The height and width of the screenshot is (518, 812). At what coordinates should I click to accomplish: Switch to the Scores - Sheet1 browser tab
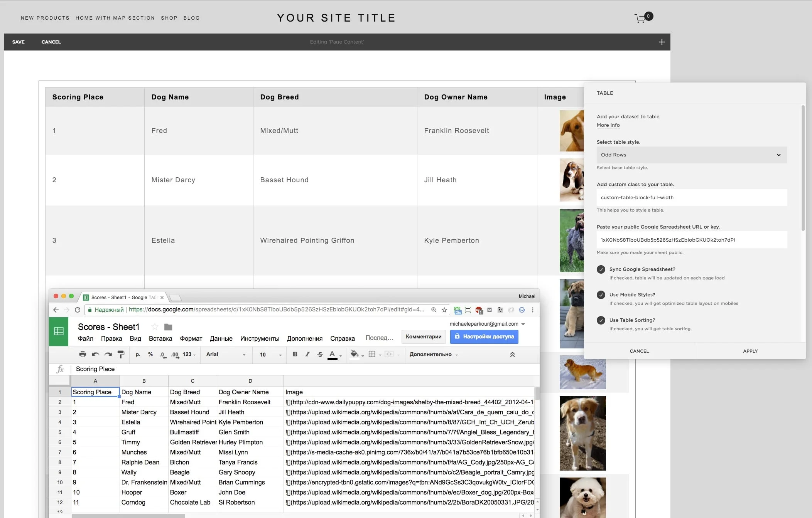(x=120, y=297)
